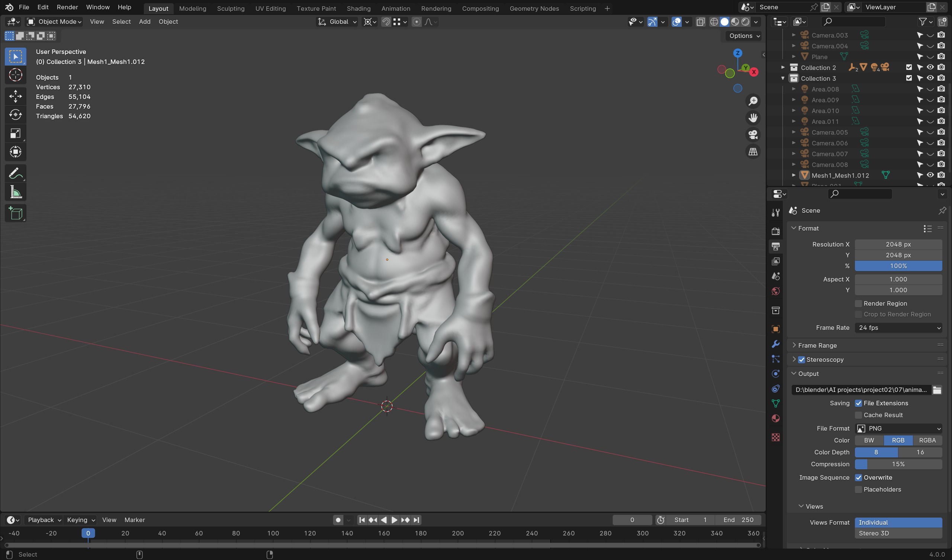Activate the Rotate tool

16,115
